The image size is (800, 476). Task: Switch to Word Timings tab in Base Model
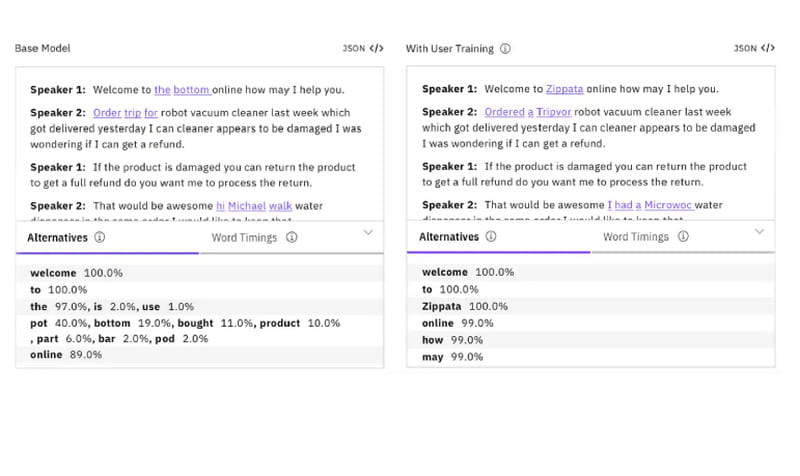pyautogui.click(x=244, y=238)
